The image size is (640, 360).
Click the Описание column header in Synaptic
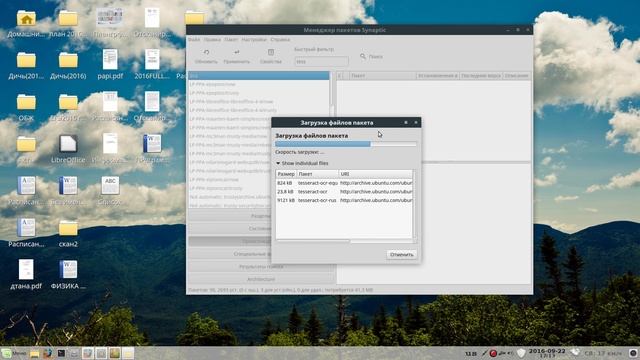[x=516, y=76]
